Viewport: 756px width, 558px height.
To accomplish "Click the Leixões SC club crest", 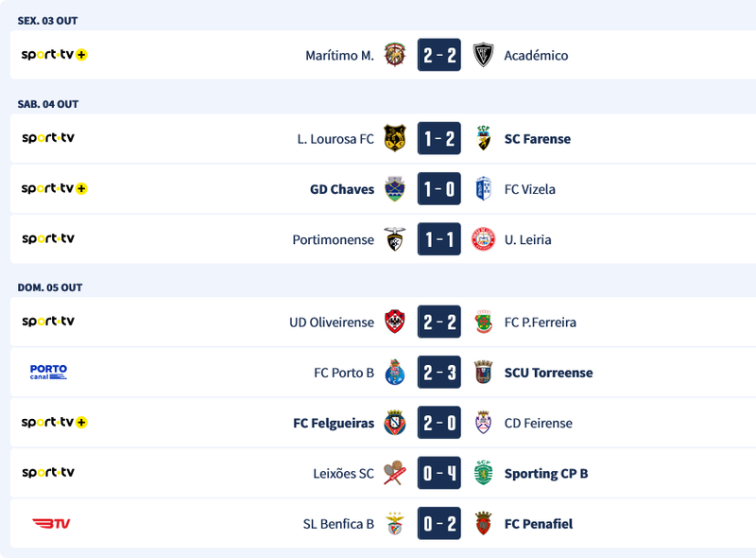I will pyautogui.click(x=395, y=473).
